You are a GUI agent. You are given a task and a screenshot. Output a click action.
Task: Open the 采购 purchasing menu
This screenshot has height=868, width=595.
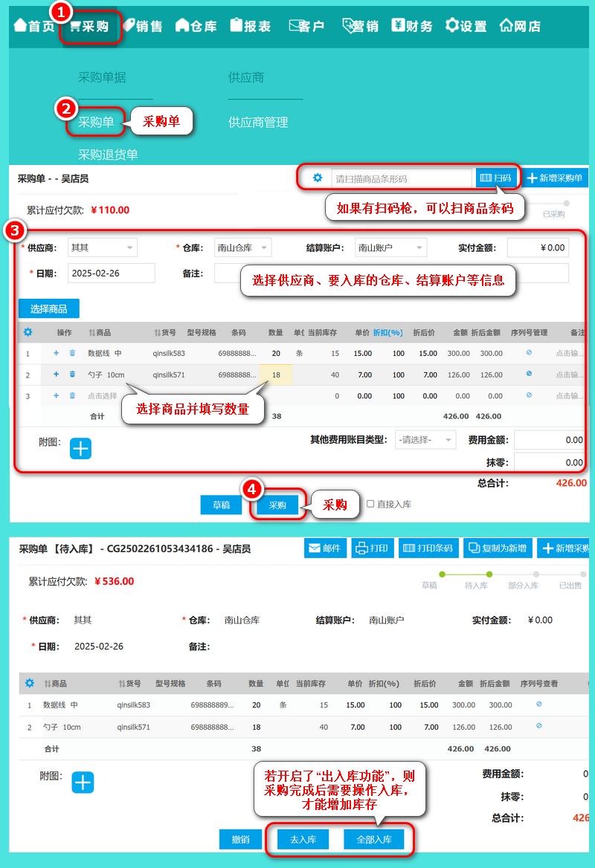point(89,26)
